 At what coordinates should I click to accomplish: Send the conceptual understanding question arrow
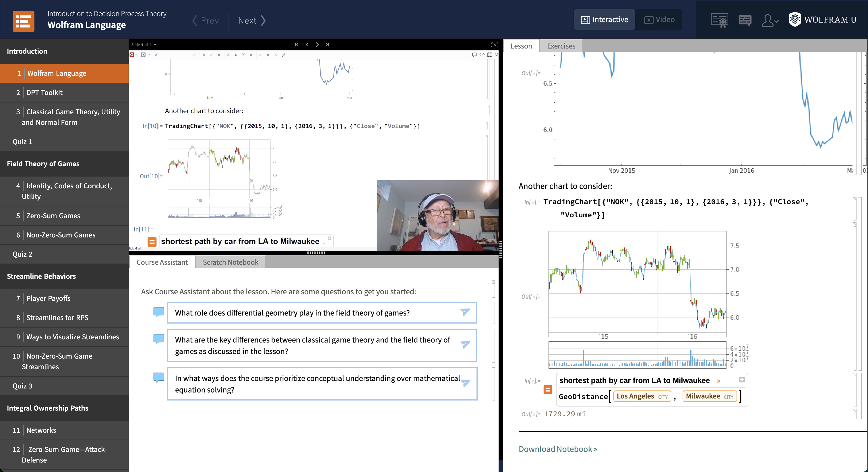[x=465, y=383]
